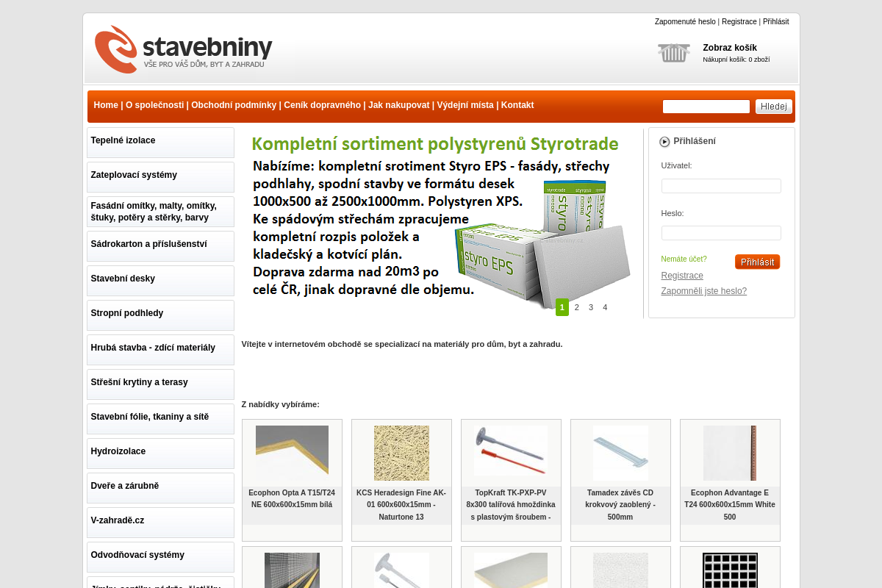Click the orange Přihlásit button
The height and width of the screenshot is (588, 882).
[x=757, y=262]
